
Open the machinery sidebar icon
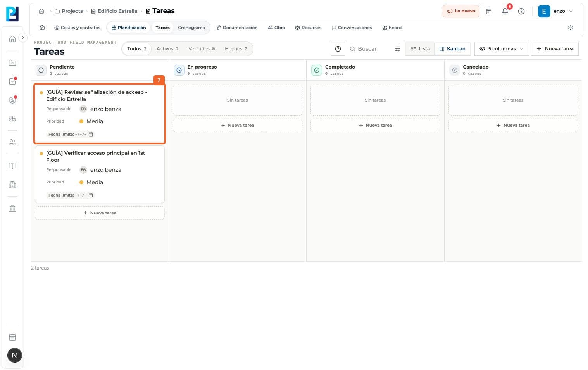[12, 119]
